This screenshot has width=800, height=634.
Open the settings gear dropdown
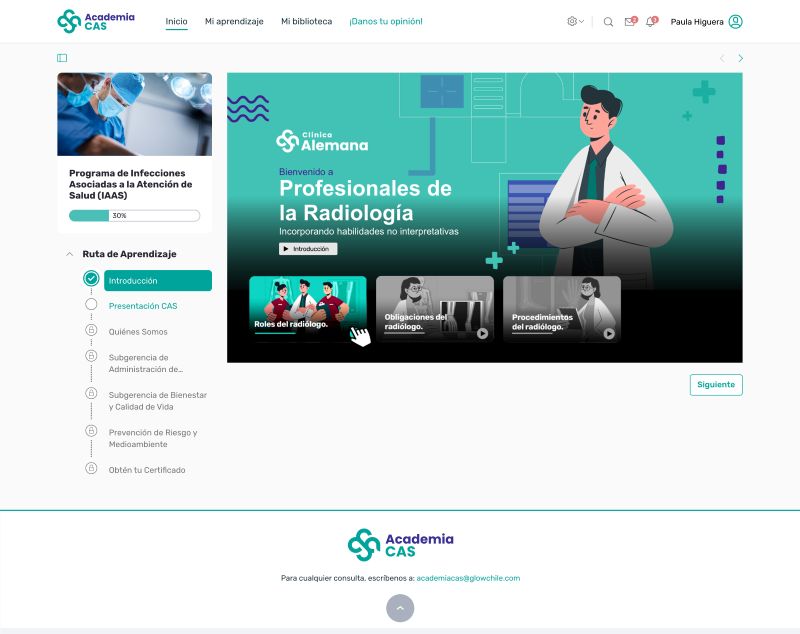[x=574, y=22]
